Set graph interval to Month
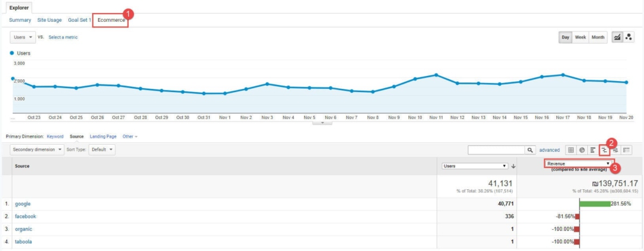Viewport: 644px width, 251px height. (x=598, y=37)
